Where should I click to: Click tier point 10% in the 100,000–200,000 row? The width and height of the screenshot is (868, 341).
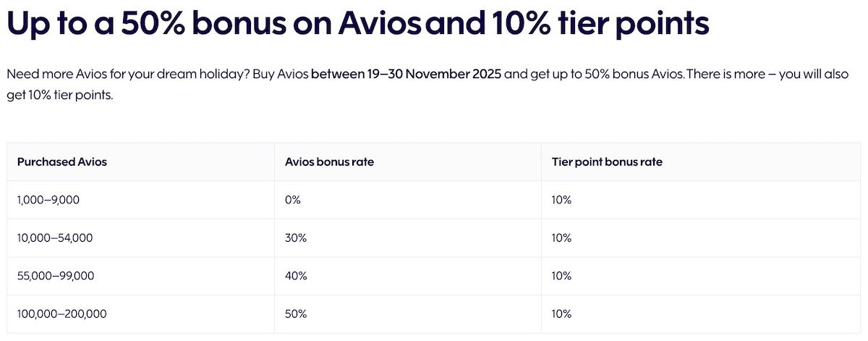click(561, 314)
